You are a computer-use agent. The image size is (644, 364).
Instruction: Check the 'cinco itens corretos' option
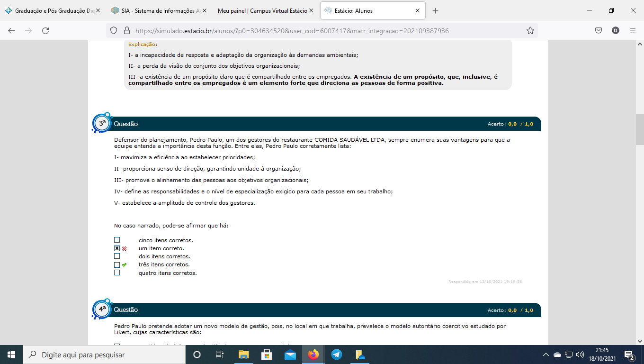117,240
